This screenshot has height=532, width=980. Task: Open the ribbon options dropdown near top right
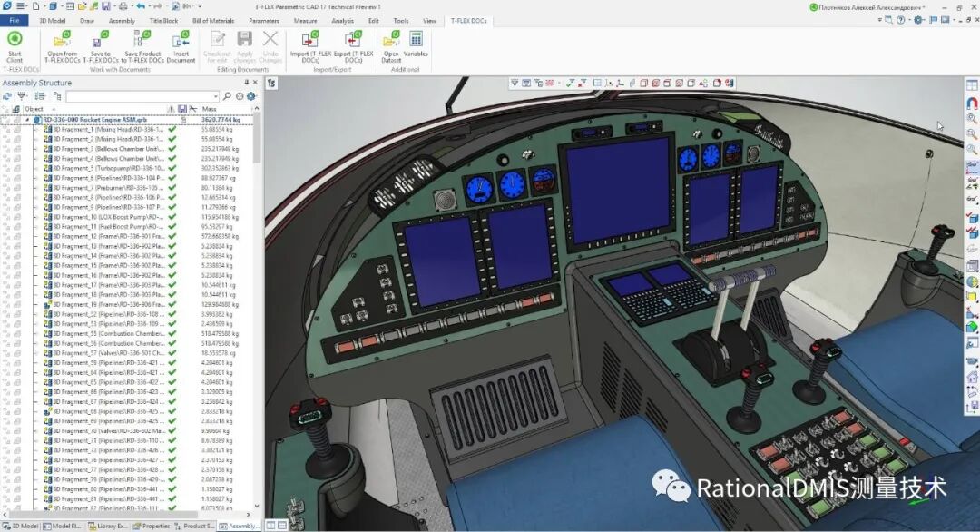point(880,20)
